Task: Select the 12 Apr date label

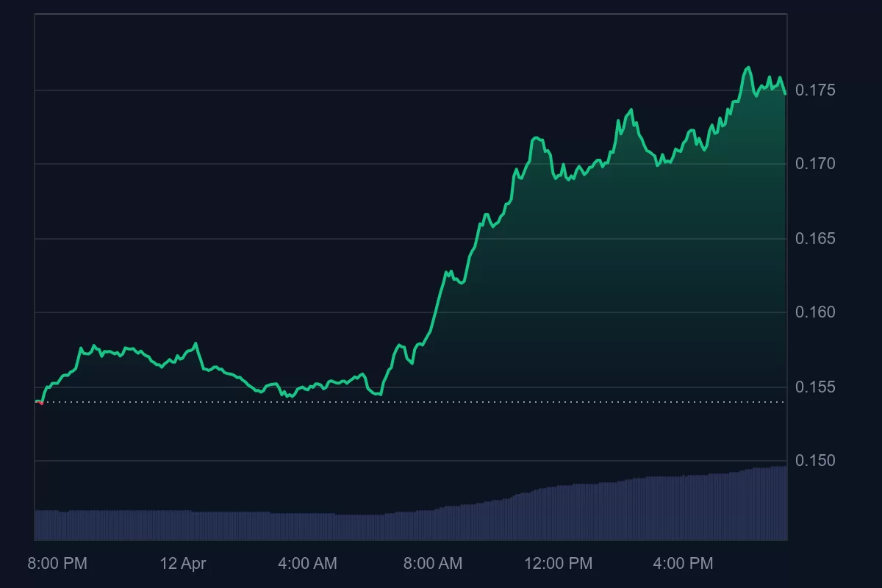Action: click(x=183, y=564)
